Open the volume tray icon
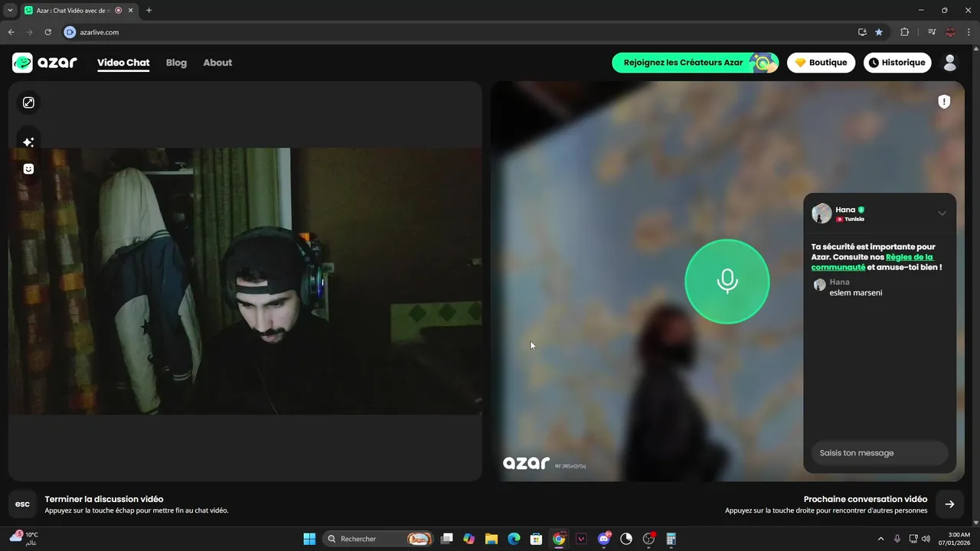980x551 pixels. [x=926, y=539]
